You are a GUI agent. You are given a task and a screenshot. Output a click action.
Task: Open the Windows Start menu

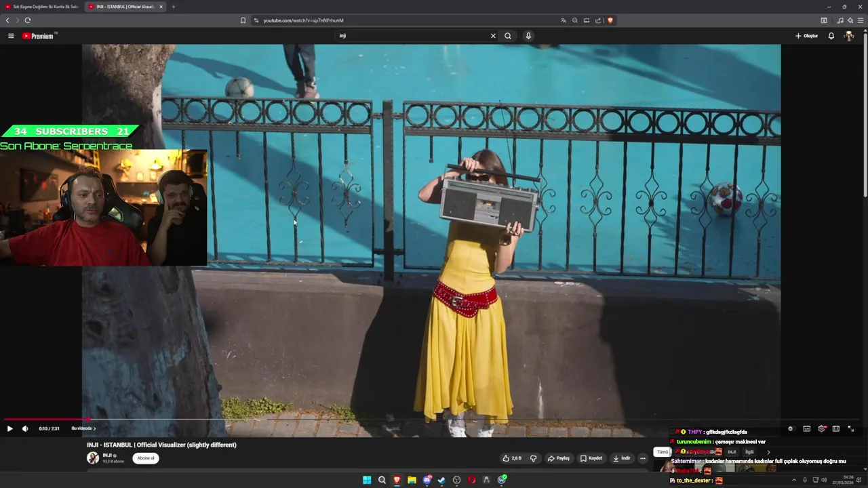tap(367, 480)
